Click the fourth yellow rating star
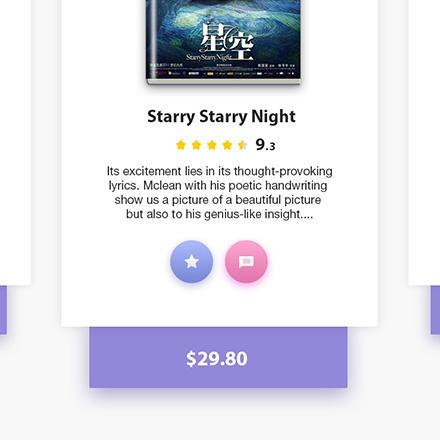This screenshot has width=440, height=440. tap(227, 145)
